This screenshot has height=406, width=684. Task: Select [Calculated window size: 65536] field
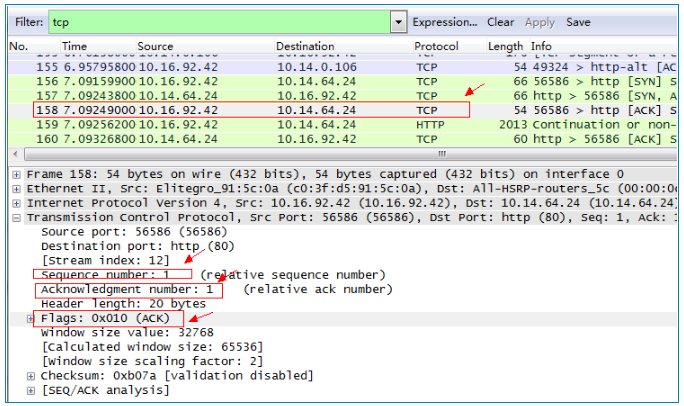pos(152,347)
